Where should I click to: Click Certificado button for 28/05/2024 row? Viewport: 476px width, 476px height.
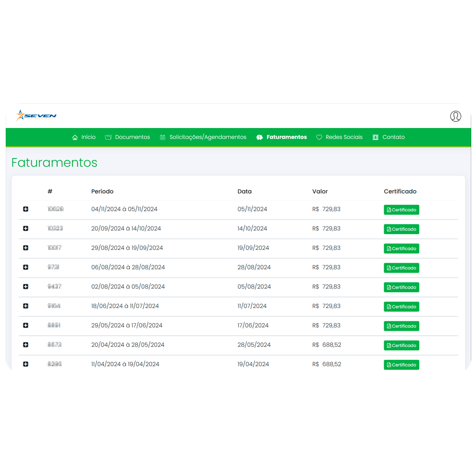point(401,346)
